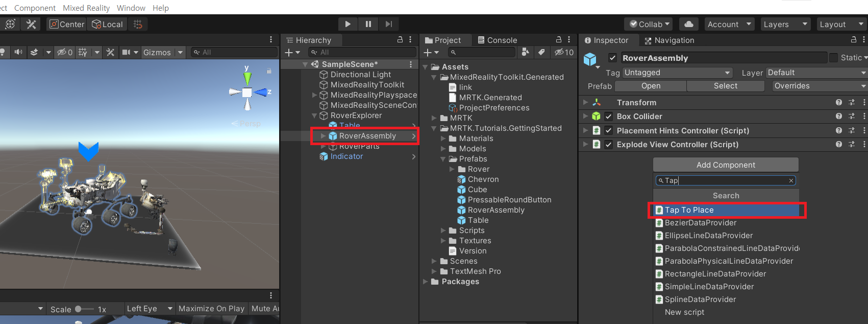This screenshot has height=324, width=868.
Task: Click the Add Component button
Action: click(726, 165)
